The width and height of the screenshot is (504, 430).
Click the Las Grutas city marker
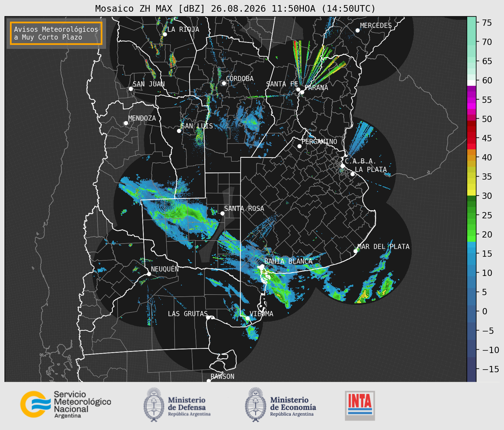coord(208,317)
